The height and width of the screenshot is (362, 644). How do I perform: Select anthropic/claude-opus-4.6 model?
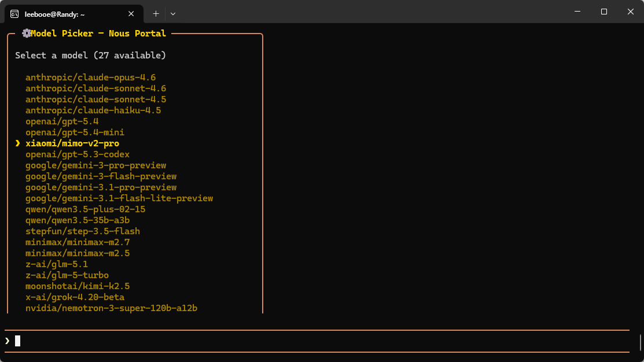coord(91,77)
